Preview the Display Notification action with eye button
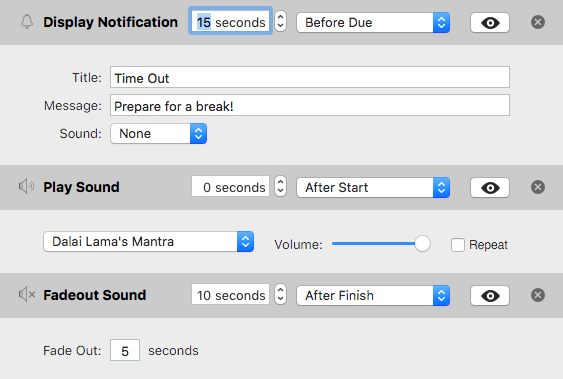This screenshot has width=563, height=379. [x=490, y=23]
